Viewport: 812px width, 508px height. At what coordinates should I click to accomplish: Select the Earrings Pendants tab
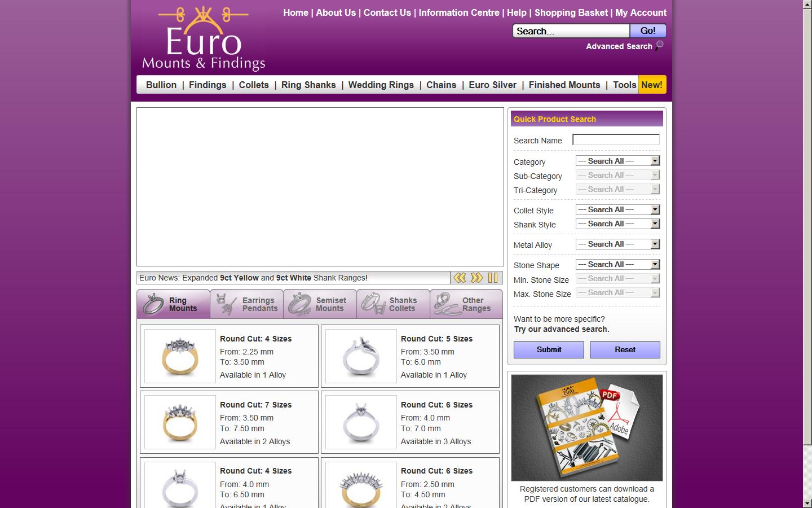(247, 304)
